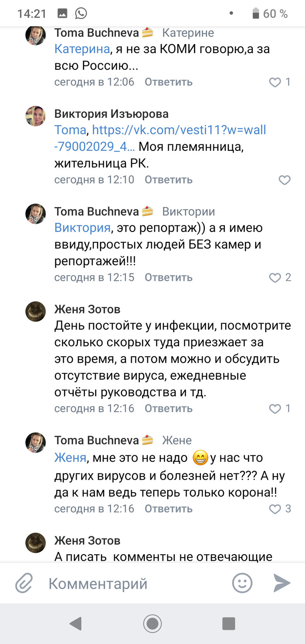
Task: Reply to Женя Зотов's 12:16 comment
Action: click(168, 409)
